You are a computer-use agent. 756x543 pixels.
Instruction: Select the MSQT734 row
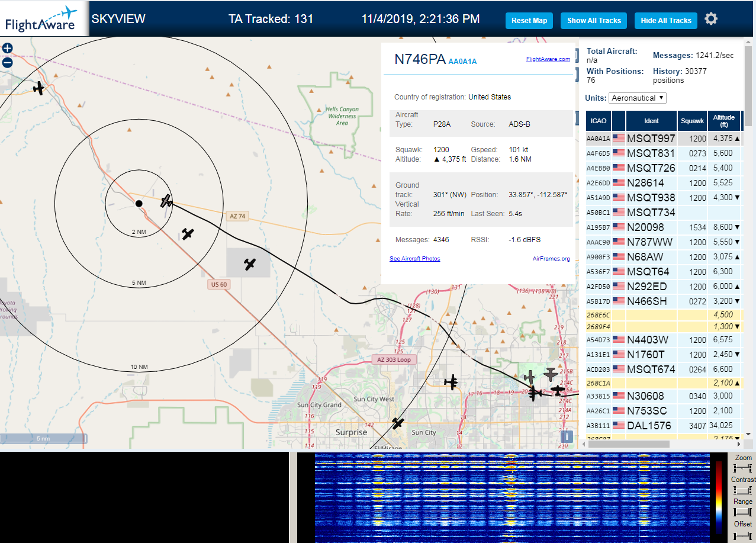point(663,213)
